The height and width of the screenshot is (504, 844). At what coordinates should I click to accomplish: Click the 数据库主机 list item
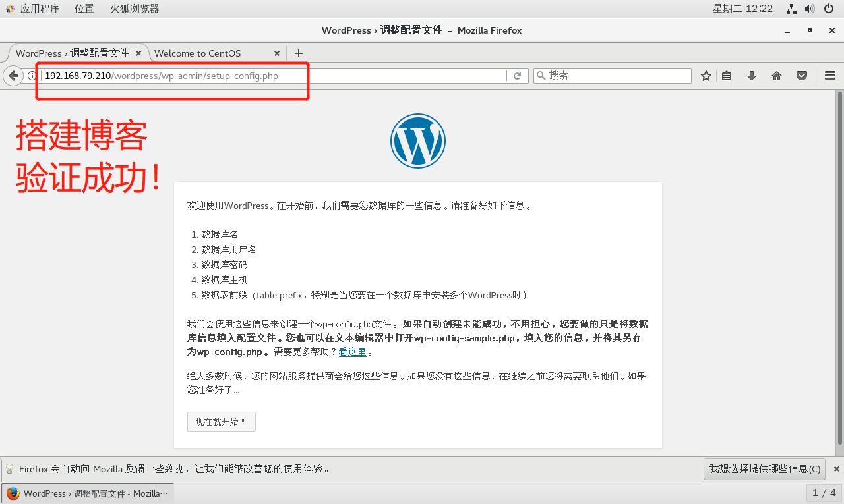(224, 280)
